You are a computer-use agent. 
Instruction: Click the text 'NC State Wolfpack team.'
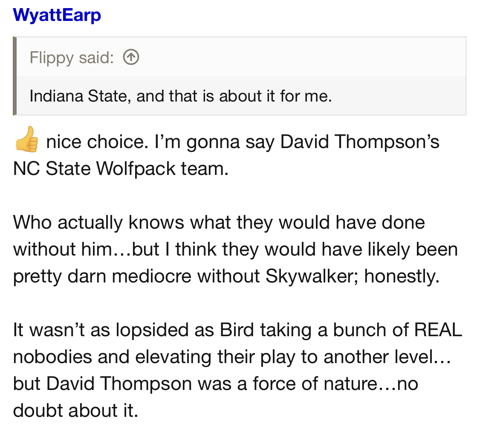[121, 168]
